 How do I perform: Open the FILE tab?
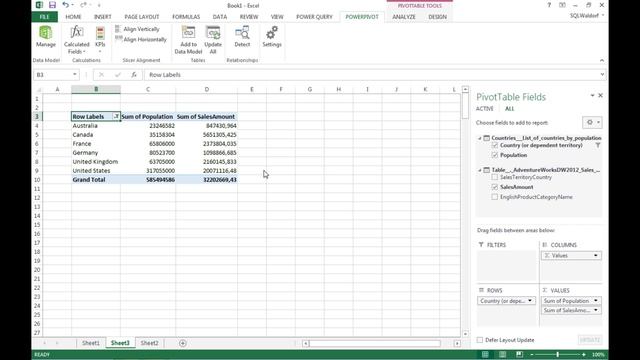pos(44,17)
